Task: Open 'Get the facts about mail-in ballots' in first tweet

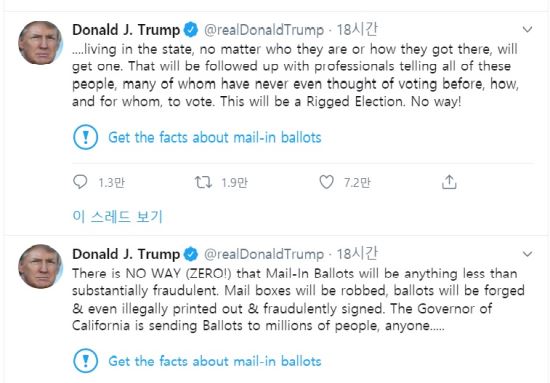Action: [x=215, y=137]
